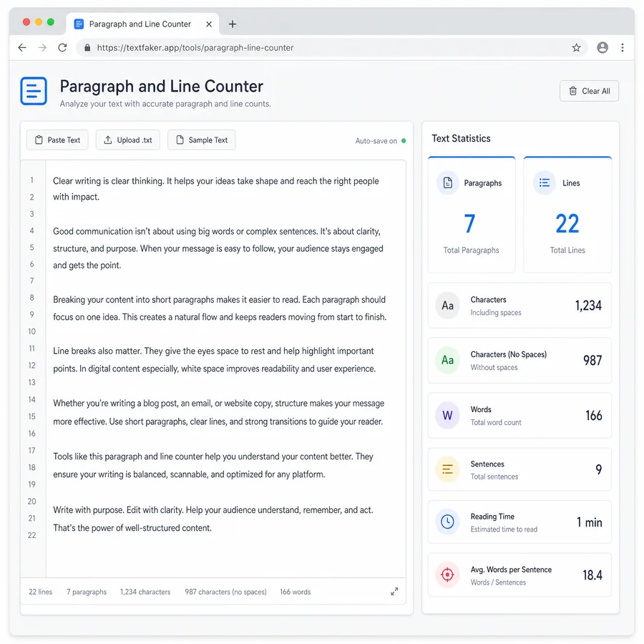Expand the editor with the fullscreen icon
This screenshot has height=644, width=644.
pos(394,592)
